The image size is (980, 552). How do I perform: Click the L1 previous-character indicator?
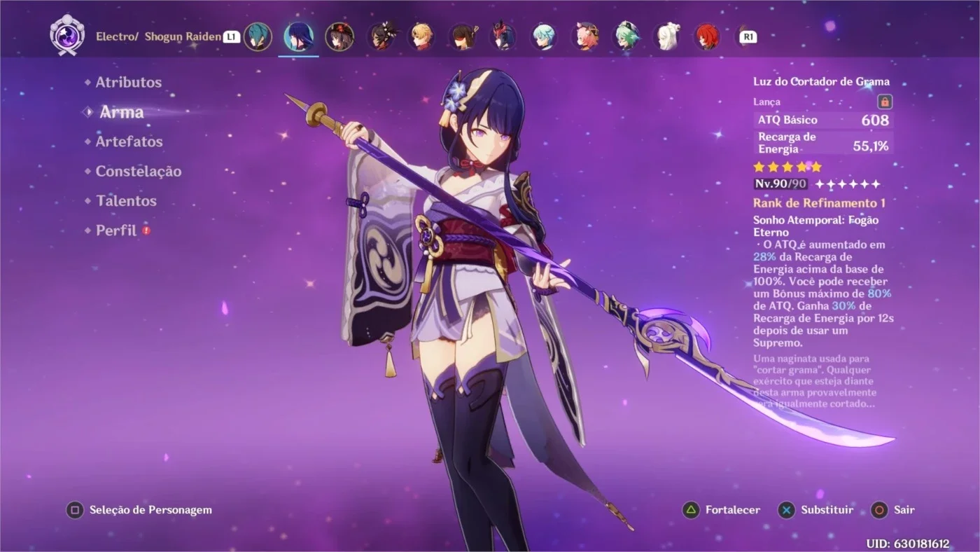pyautogui.click(x=231, y=37)
